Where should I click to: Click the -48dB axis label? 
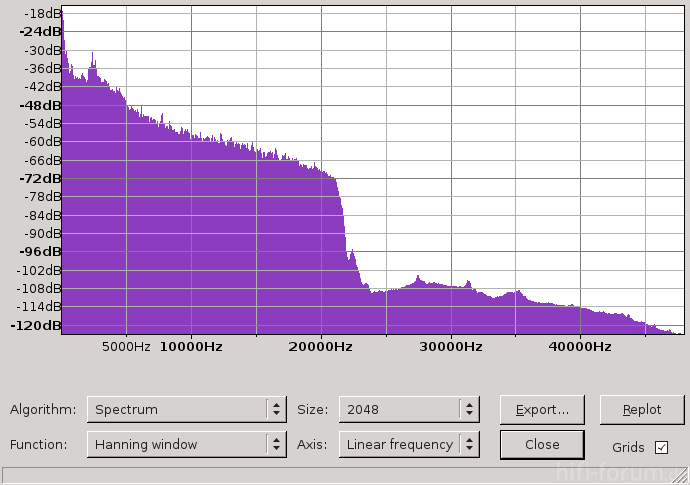(40, 106)
